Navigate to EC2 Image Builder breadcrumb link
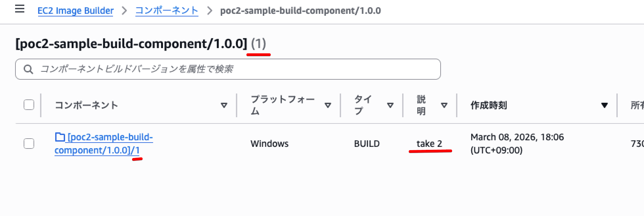Image resolution: width=644 pixels, height=216 pixels. pos(76,11)
